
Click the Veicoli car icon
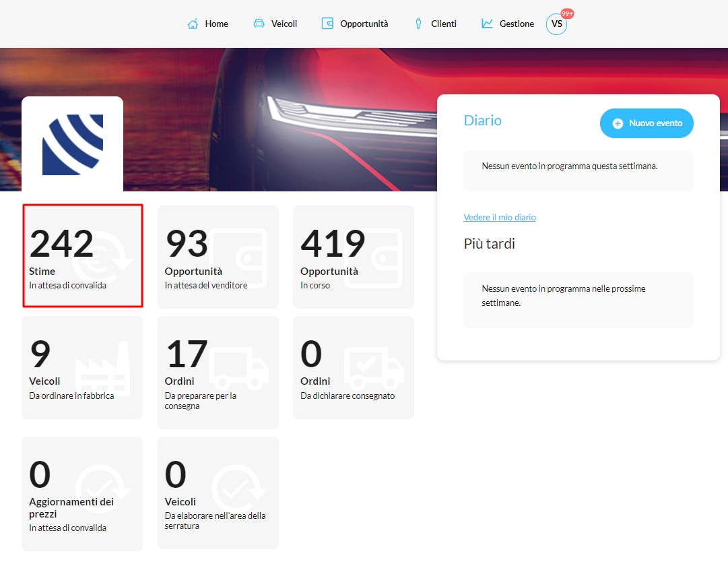tap(259, 23)
